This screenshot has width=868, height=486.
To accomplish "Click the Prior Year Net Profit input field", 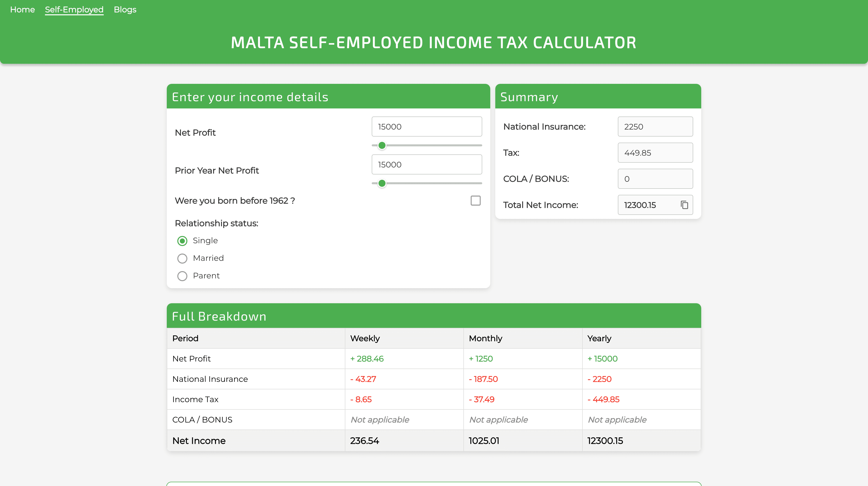I will [426, 164].
